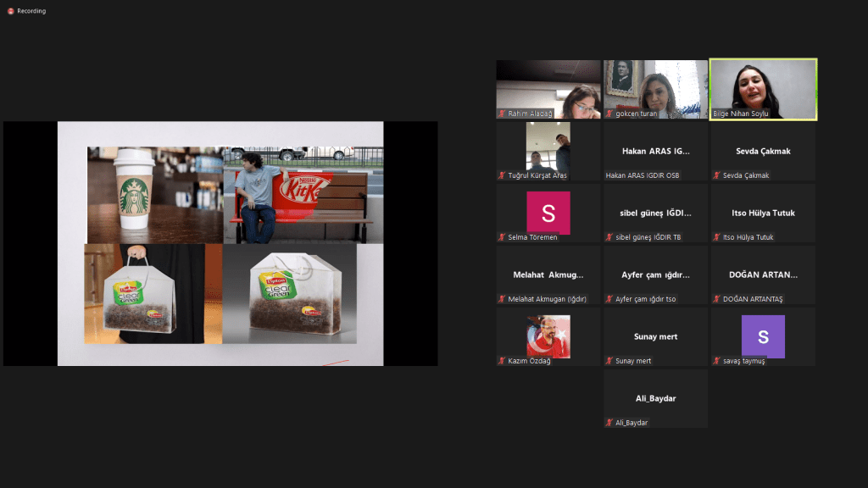The image size is (868, 488).
Task: Select Selma Töremen's pink S avatar
Action: [x=548, y=212]
